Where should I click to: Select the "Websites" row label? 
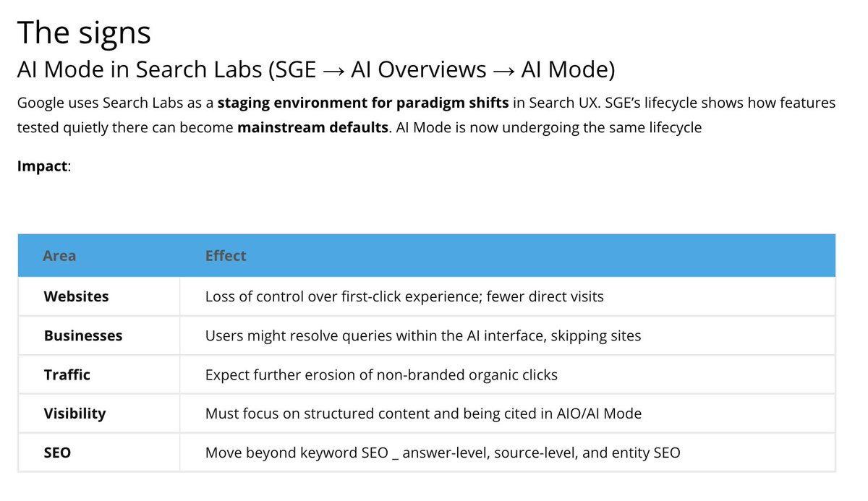click(x=76, y=296)
